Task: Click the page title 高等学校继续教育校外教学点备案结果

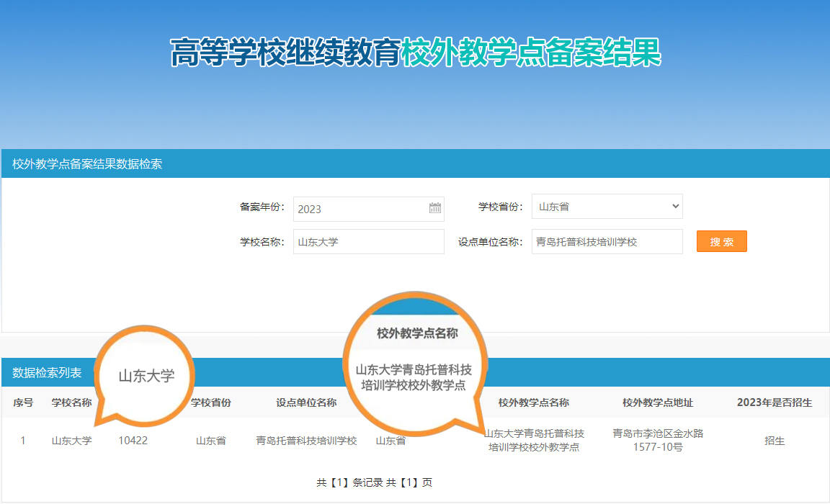Action: click(x=416, y=53)
